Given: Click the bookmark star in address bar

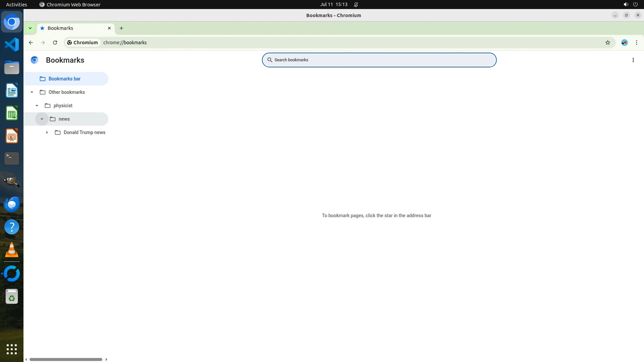Looking at the screenshot, I should coord(607,43).
